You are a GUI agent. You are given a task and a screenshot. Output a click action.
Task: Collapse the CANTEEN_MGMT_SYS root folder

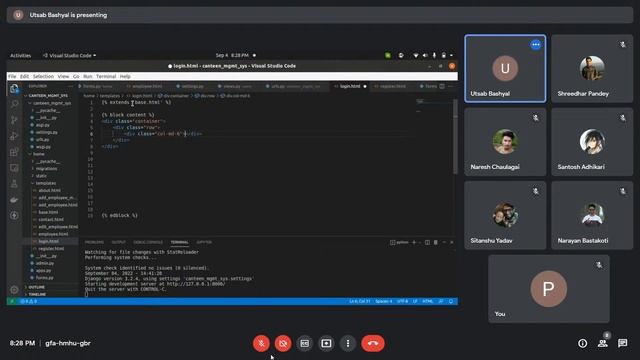[x=50, y=96]
